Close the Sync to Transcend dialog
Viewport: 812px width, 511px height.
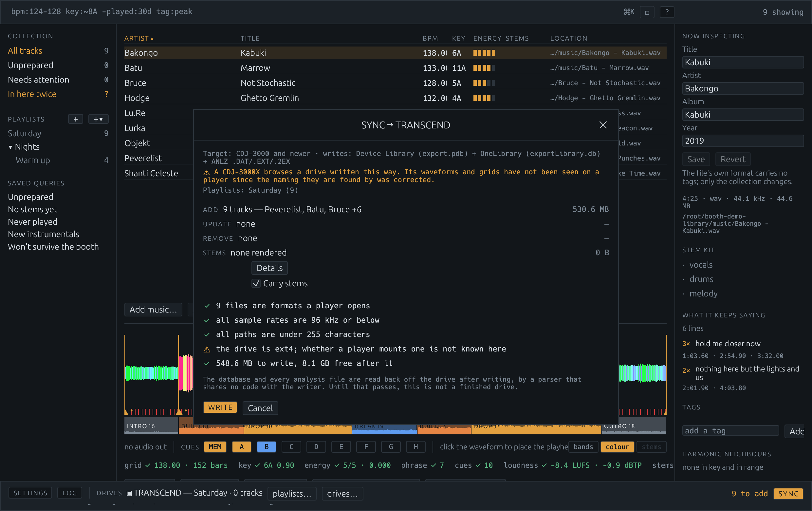(x=602, y=125)
